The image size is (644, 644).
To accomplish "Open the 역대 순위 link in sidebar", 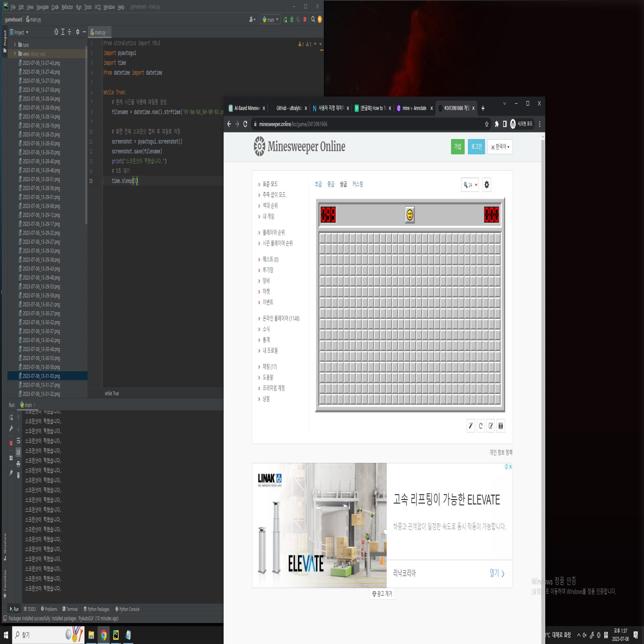I will tap(270, 206).
